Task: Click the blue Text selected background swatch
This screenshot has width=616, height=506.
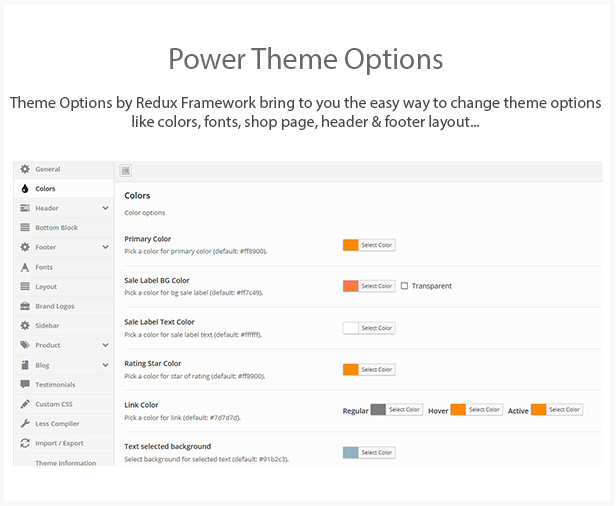Action: coord(350,453)
